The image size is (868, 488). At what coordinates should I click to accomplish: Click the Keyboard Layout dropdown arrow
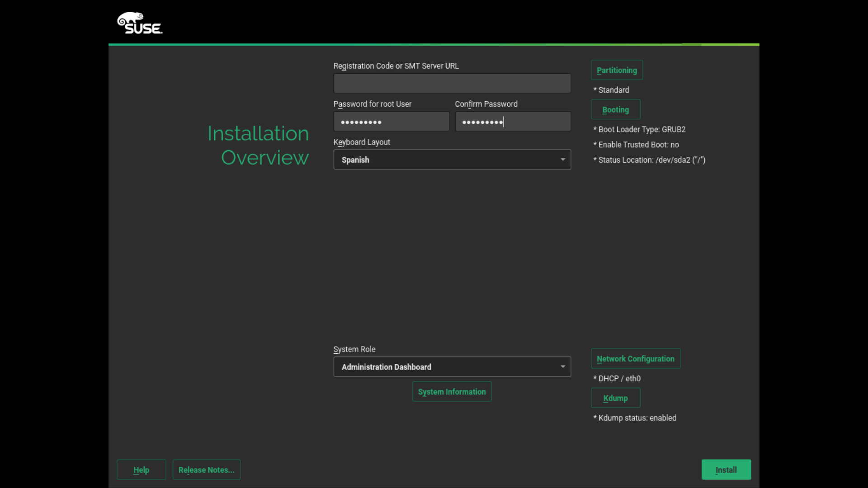coord(562,160)
